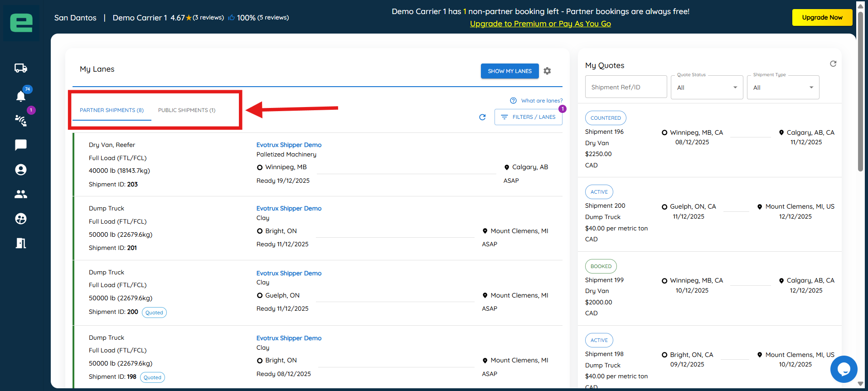Click the Palletized Machinery commodity text

tap(286, 154)
